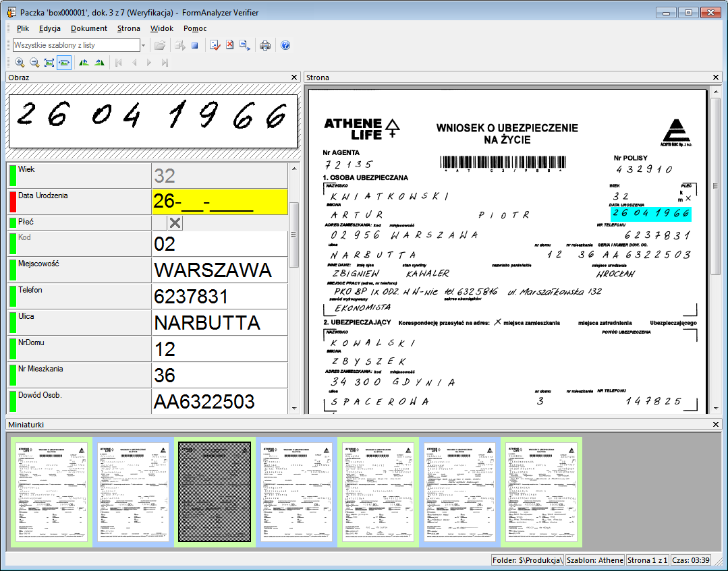Click the accept document icon with red checkmark
The height and width of the screenshot is (571, 728).
pyautogui.click(x=214, y=45)
